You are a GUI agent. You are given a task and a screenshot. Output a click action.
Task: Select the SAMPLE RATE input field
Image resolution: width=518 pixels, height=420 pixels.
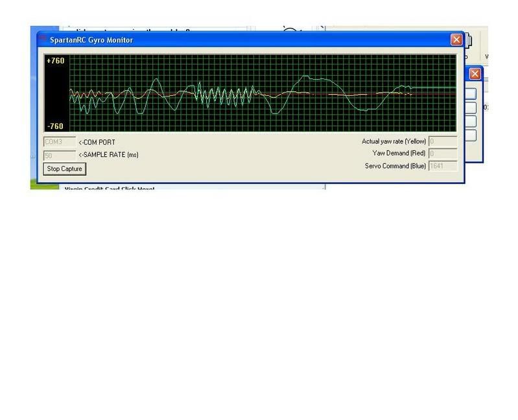coord(60,155)
